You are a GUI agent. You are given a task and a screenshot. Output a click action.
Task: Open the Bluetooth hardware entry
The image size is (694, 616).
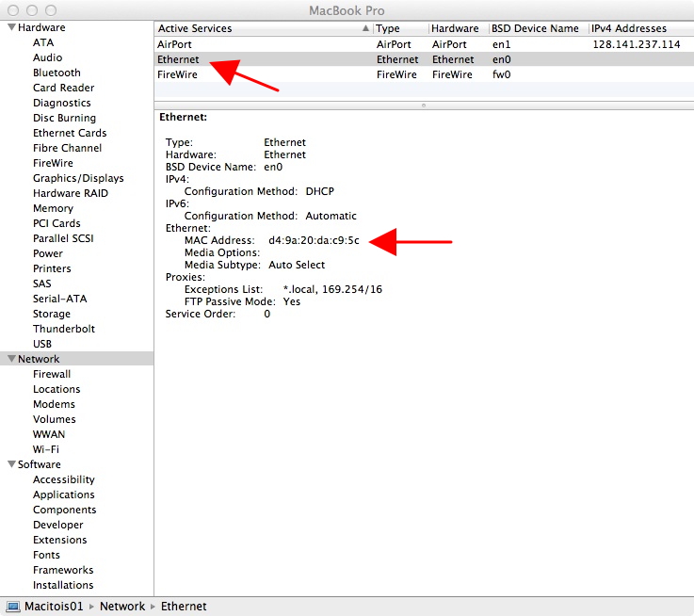tap(56, 73)
